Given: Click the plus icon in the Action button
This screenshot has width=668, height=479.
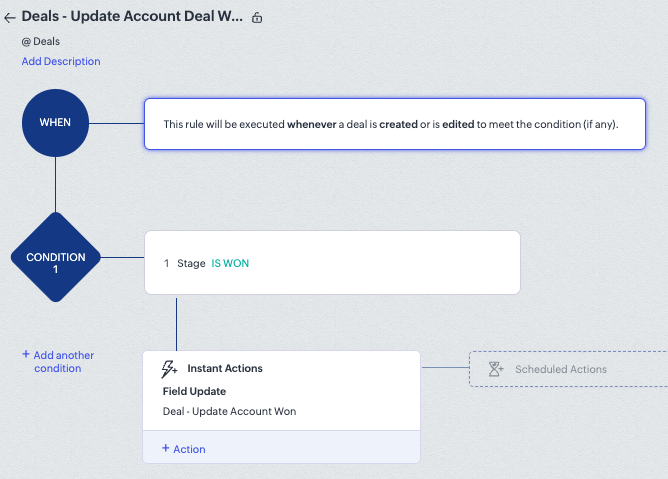Looking at the screenshot, I should point(166,449).
